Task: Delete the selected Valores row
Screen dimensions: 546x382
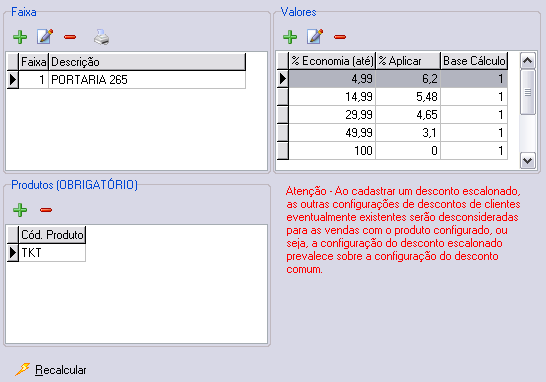Action: pyautogui.click(x=340, y=37)
